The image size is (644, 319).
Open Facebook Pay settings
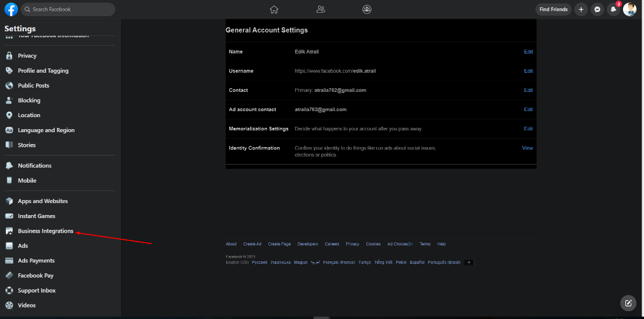coord(35,276)
